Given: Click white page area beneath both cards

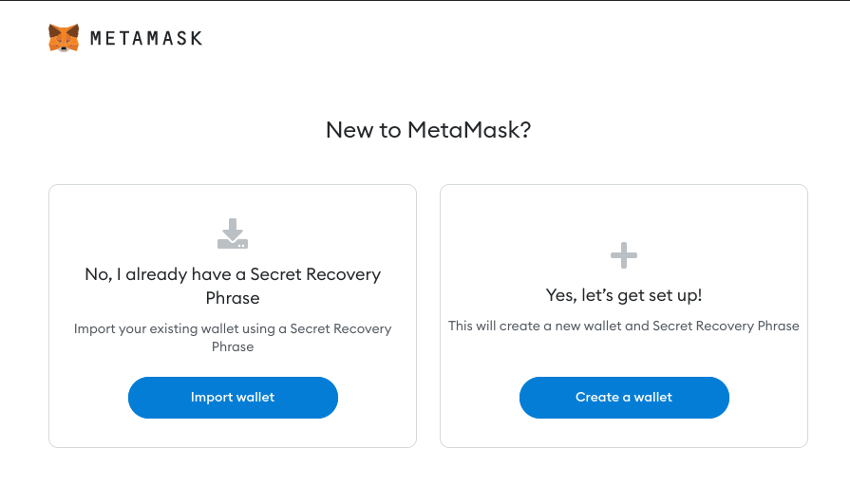Looking at the screenshot, I should click(427, 476).
